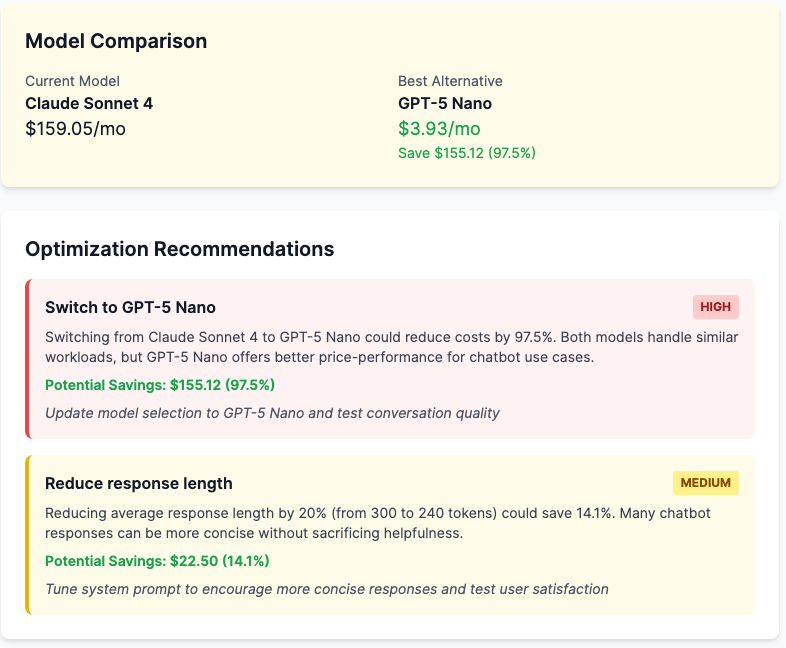Click the Update model selection action note
Screen dimensions: 786x648
[x=272, y=413]
